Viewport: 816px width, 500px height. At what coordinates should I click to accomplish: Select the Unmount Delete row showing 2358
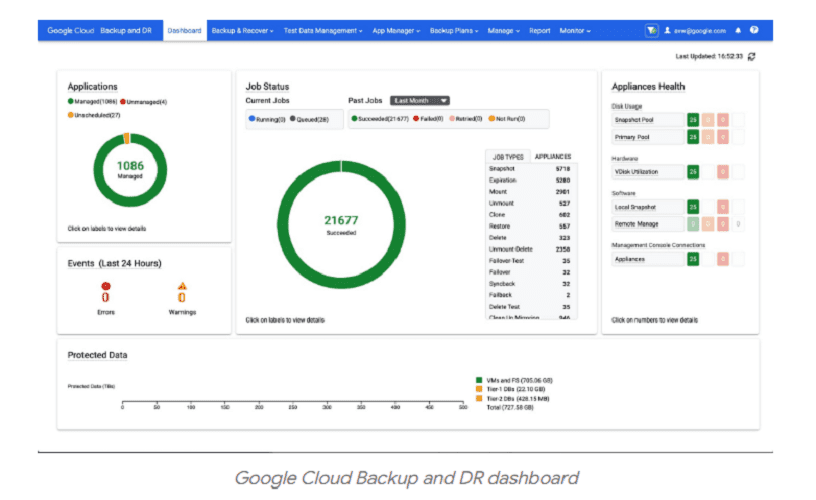(x=530, y=249)
